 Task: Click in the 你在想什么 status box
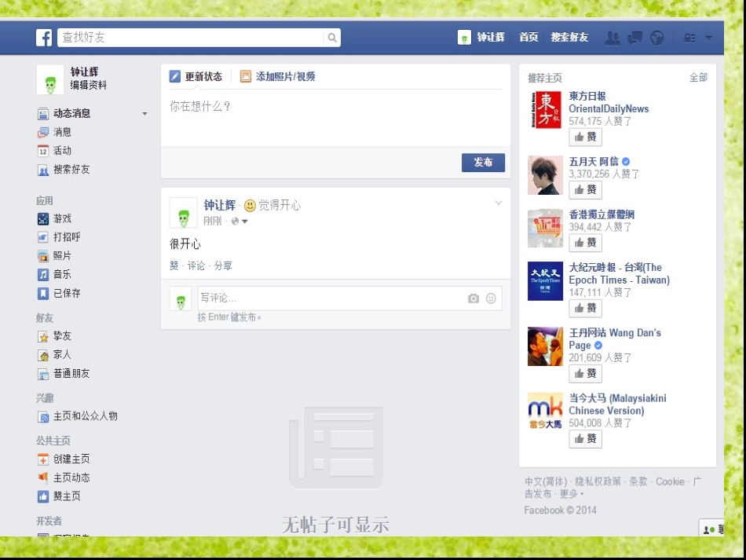(x=335, y=118)
